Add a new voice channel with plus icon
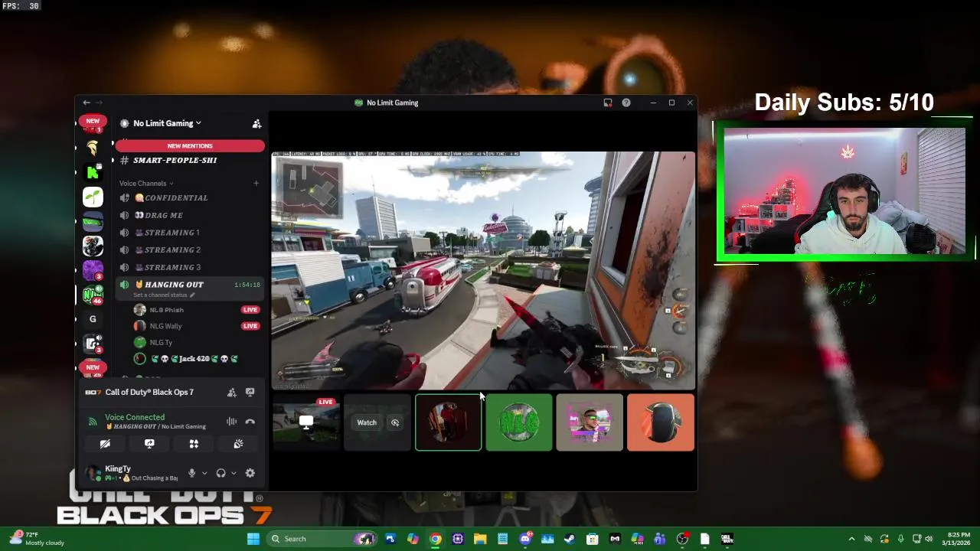 tap(256, 183)
